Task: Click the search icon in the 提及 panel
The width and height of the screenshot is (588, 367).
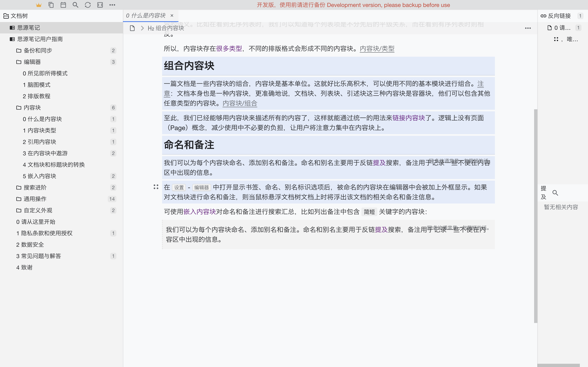Action: [556, 192]
